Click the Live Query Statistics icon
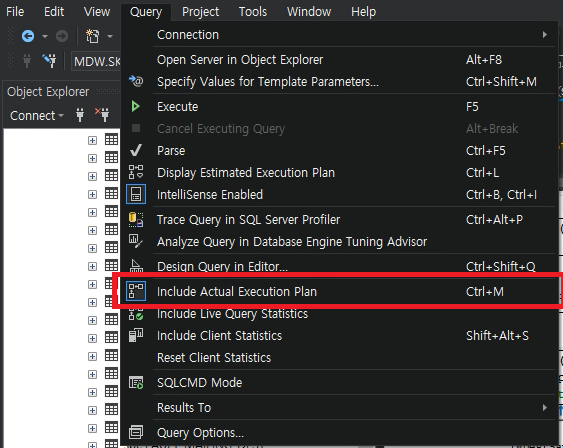563x448 pixels. (136, 314)
